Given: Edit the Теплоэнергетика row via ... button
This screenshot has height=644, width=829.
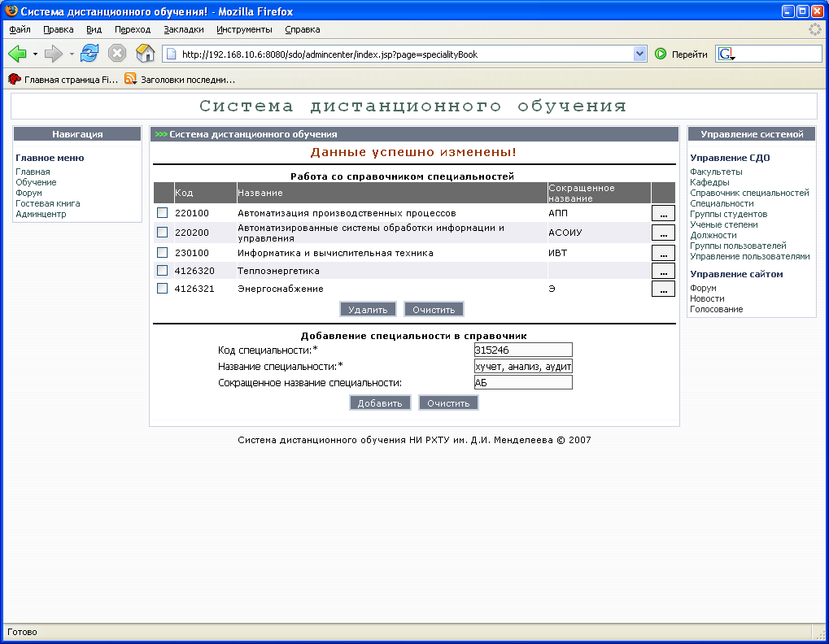Looking at the screenshot, I should point(663,271).
